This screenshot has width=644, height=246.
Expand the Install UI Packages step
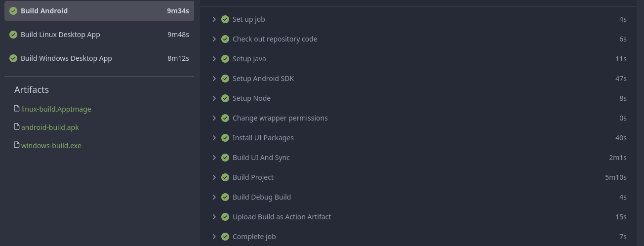click(x=214, y=138)
